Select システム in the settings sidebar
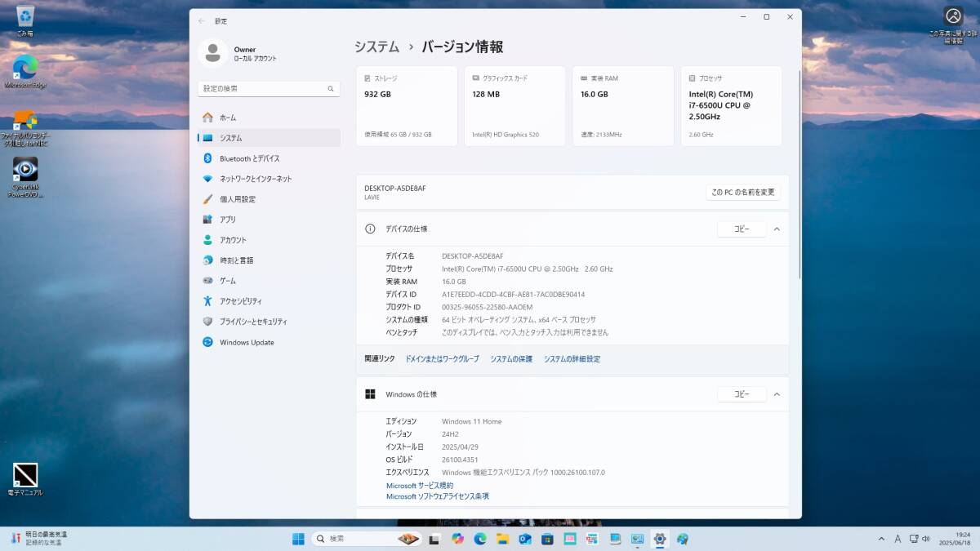This screenshot has height=551, width=980. click(269, 138)
